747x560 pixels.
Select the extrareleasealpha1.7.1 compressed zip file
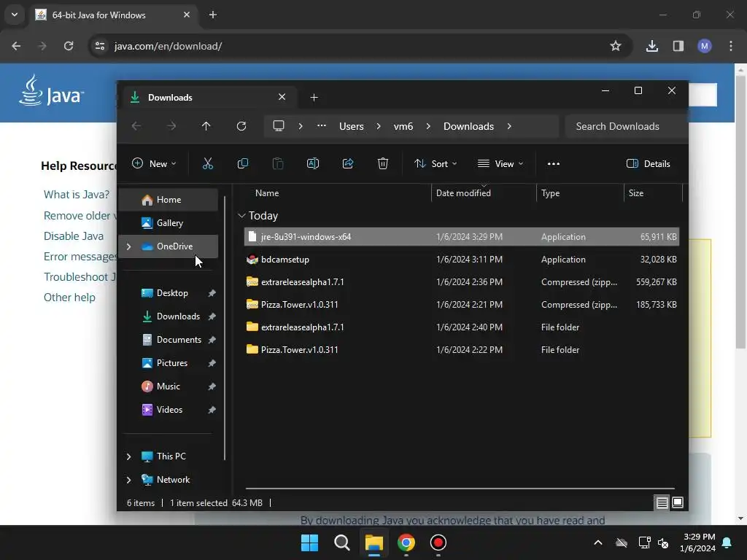pos(461,282)
